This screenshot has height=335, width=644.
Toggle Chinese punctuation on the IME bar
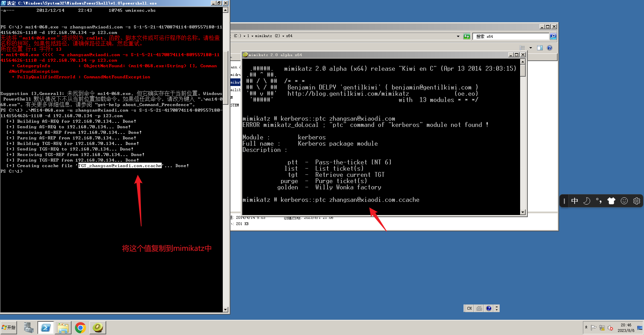(x=599, y=201)
